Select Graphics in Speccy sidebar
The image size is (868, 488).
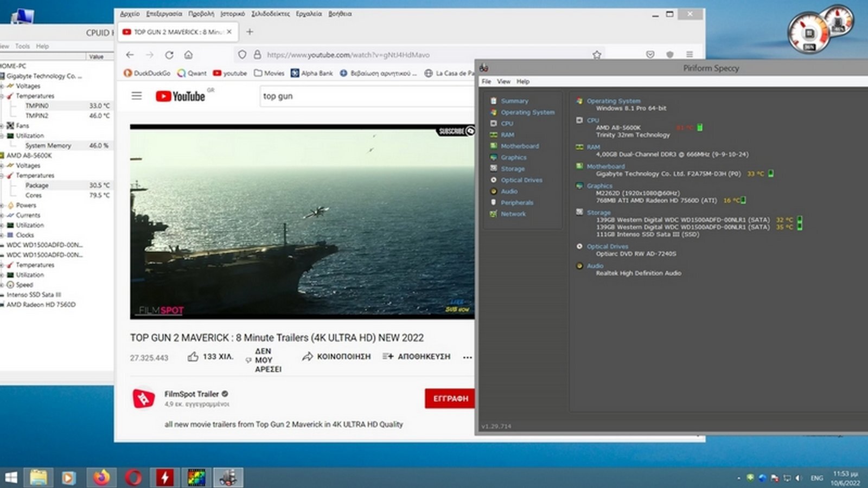513,157
